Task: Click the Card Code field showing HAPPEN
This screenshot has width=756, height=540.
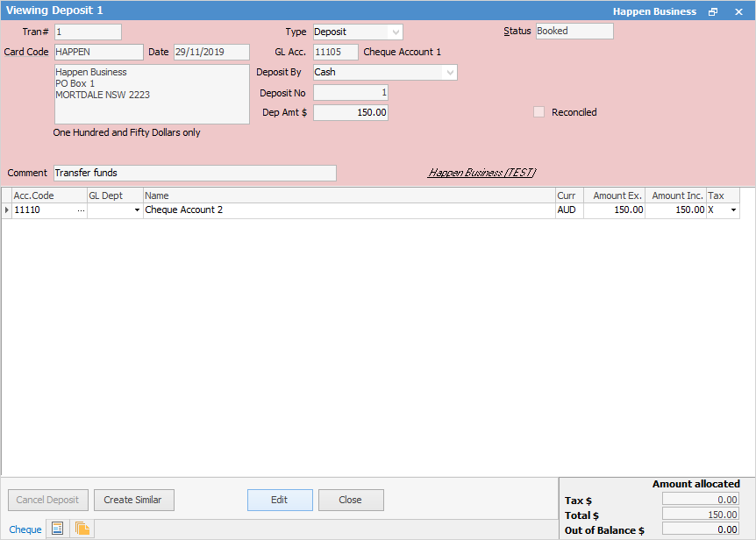Action: tap(98, 52)
